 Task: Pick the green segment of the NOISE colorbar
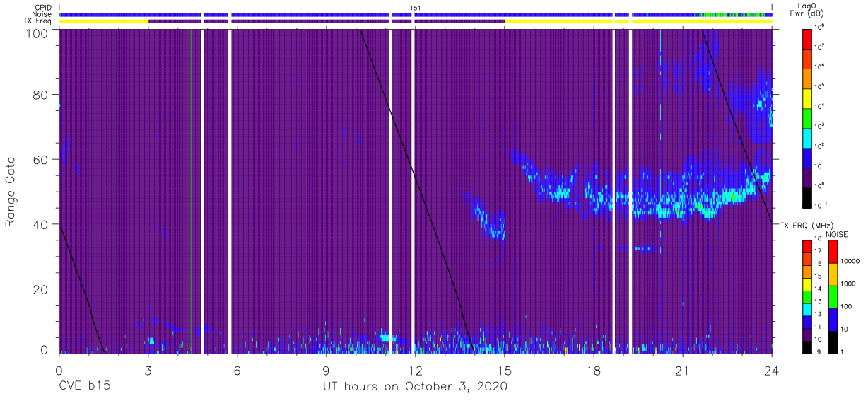833,297
